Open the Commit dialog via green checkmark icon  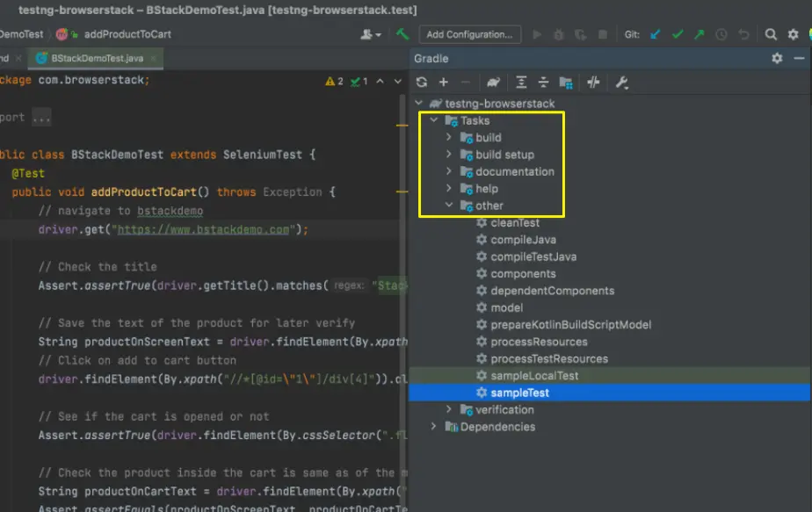[678, 34]
